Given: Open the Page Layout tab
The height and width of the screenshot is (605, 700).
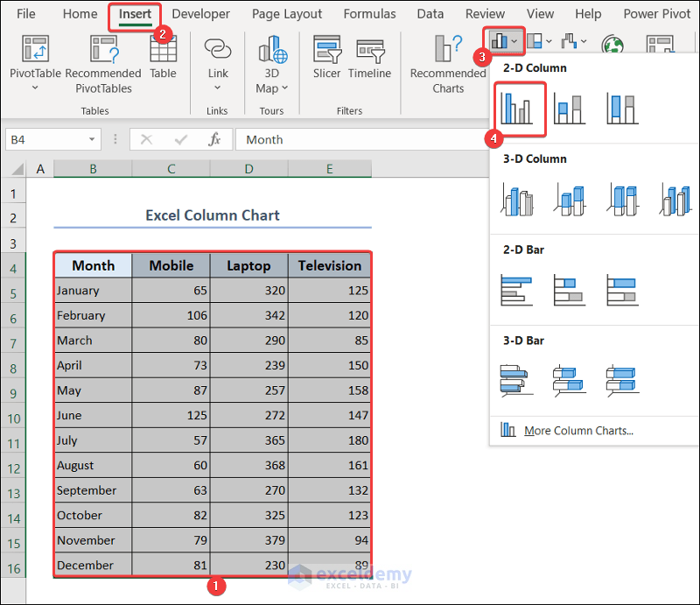Looking at the screenshot, I should [x=287, y=14].
